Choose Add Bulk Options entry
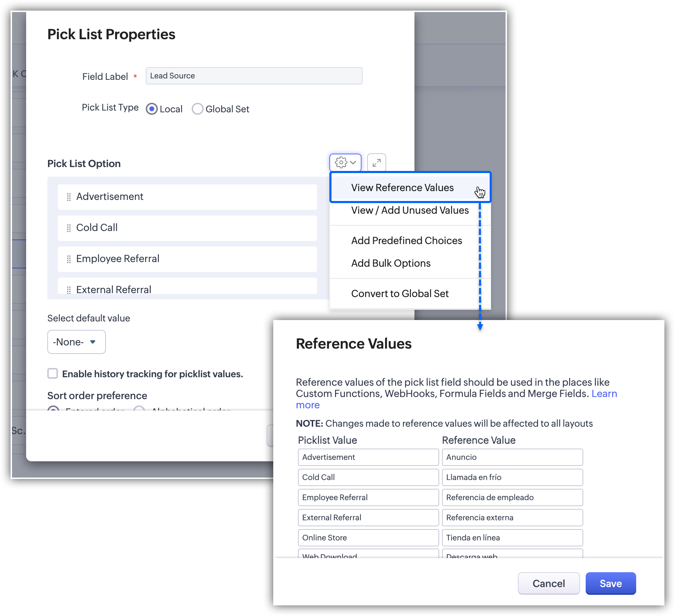675x616 pixels. coord(390,263)
